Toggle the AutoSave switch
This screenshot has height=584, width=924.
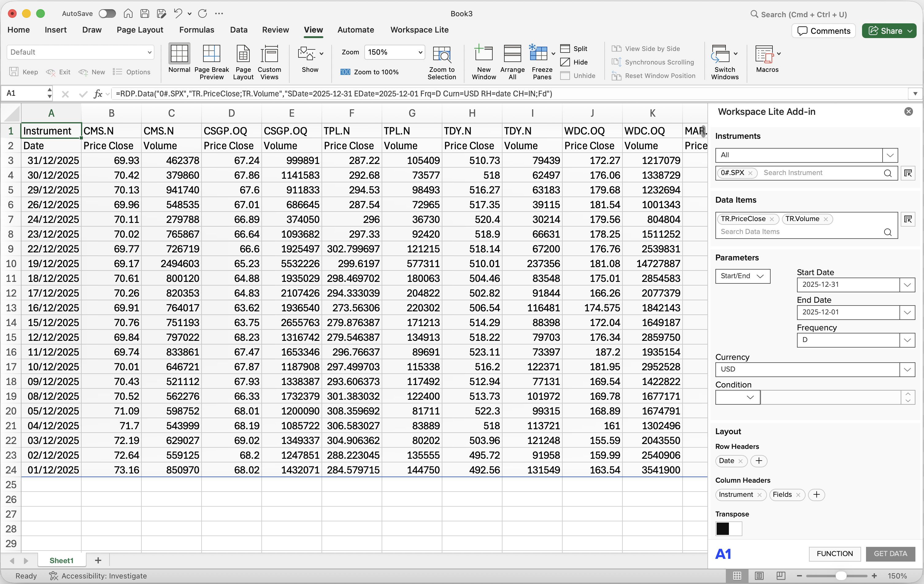point(107,14)
